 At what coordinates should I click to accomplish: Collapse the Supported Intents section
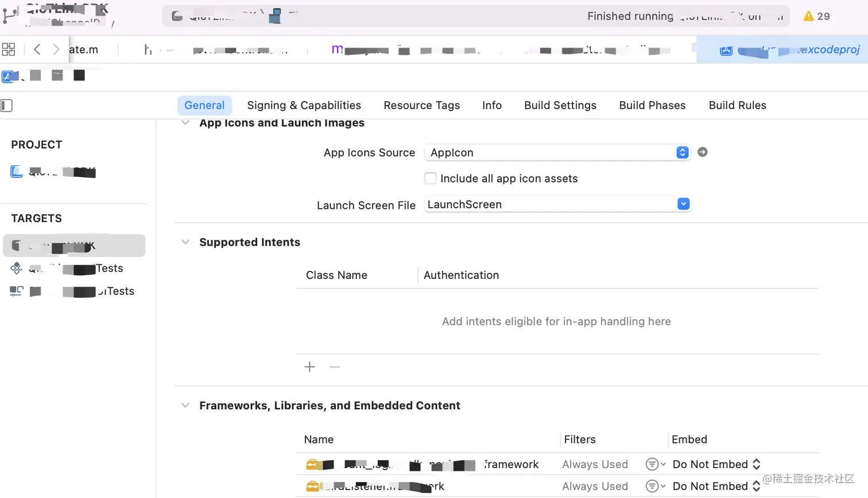click(185, 242)
